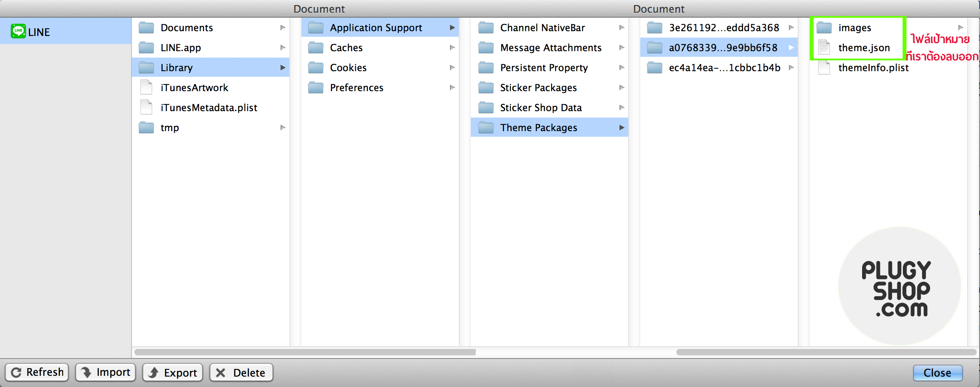Select the Application Support row label

pos(376,28)
